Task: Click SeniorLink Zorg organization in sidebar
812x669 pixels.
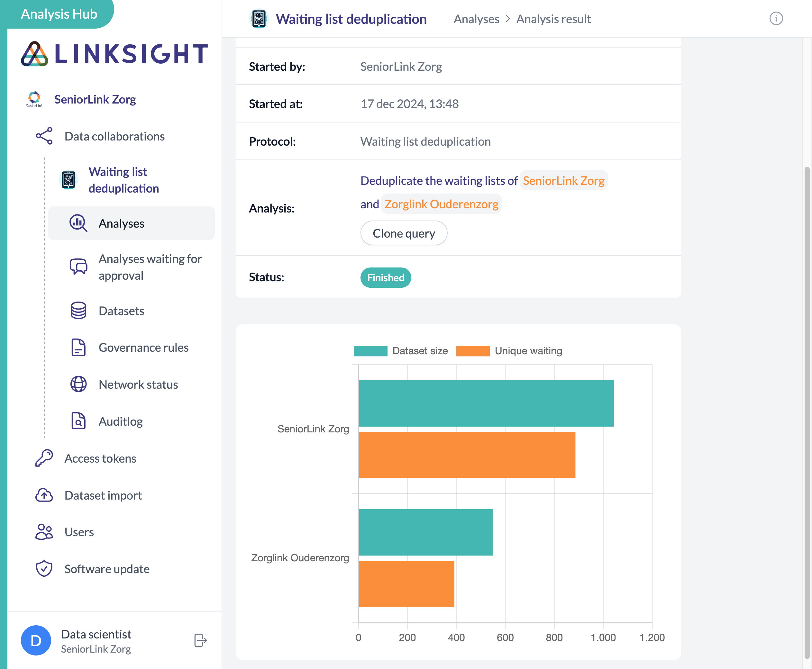Action: click(95, 99)
